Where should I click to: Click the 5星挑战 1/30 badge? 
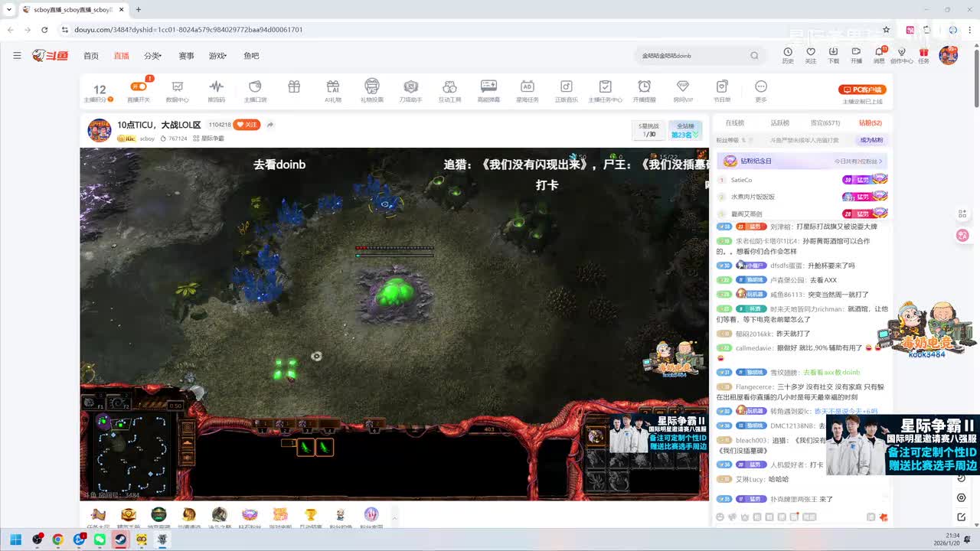[x=648, y=130]
